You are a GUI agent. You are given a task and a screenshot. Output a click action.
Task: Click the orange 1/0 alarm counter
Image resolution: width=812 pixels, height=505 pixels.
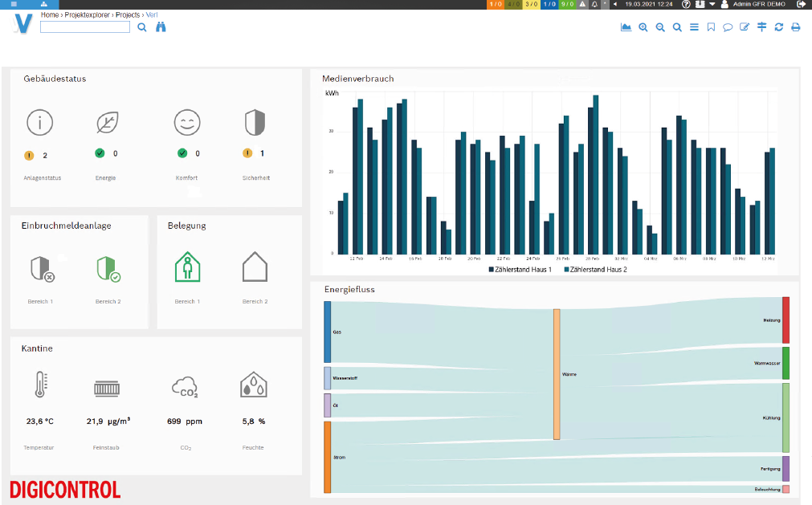coord(496,4)
